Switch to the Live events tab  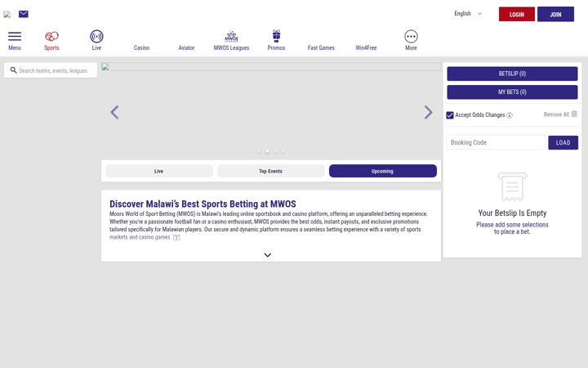click(159, 171)
